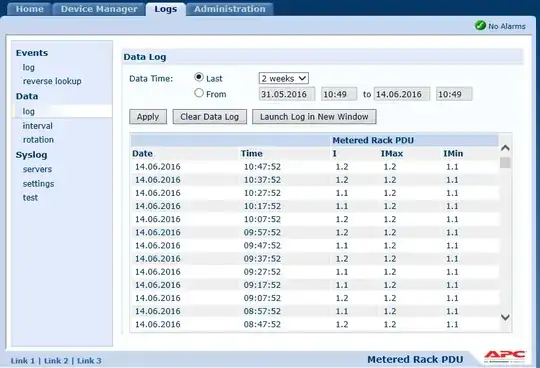
Task: Click the IMax column header
Action: click(x=392, y=154)
